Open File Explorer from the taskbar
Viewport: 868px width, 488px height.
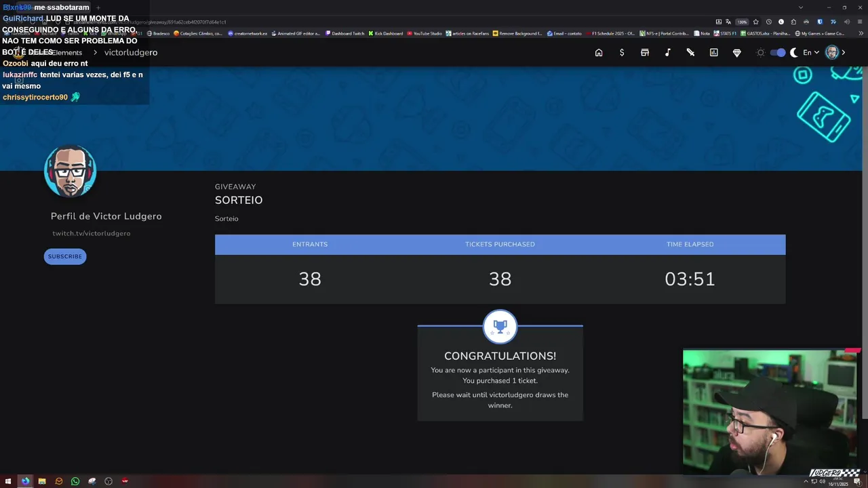click(42, 481)
